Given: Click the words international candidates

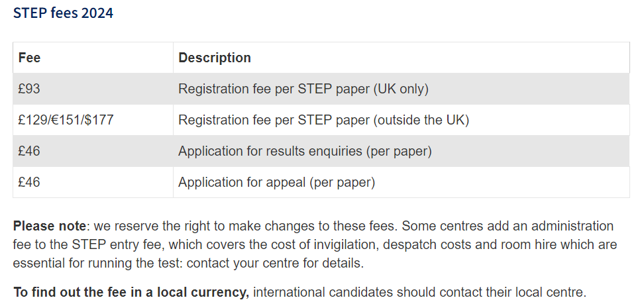Looking at the screenshot, I should click(x=323, y=293).
